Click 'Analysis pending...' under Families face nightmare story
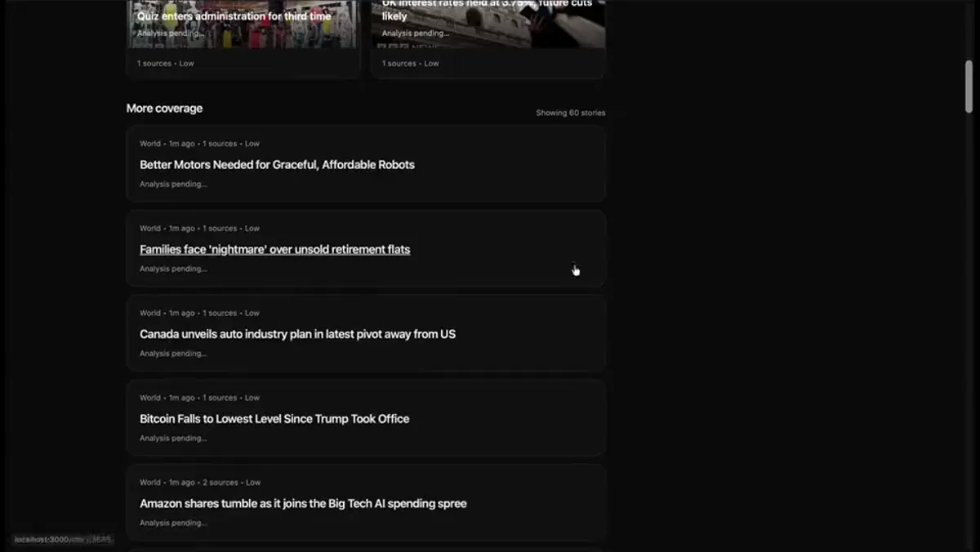This screenshot has height=552, width=980. click(173, 269)
